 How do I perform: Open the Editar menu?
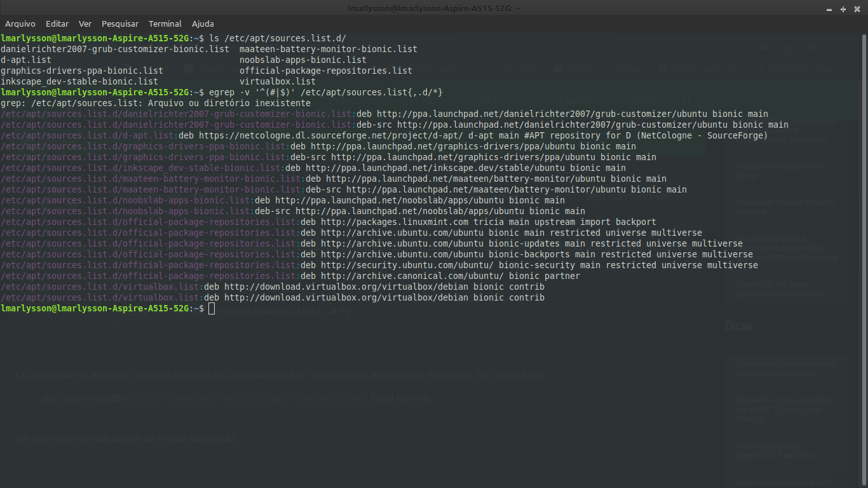tap(57, 24)
